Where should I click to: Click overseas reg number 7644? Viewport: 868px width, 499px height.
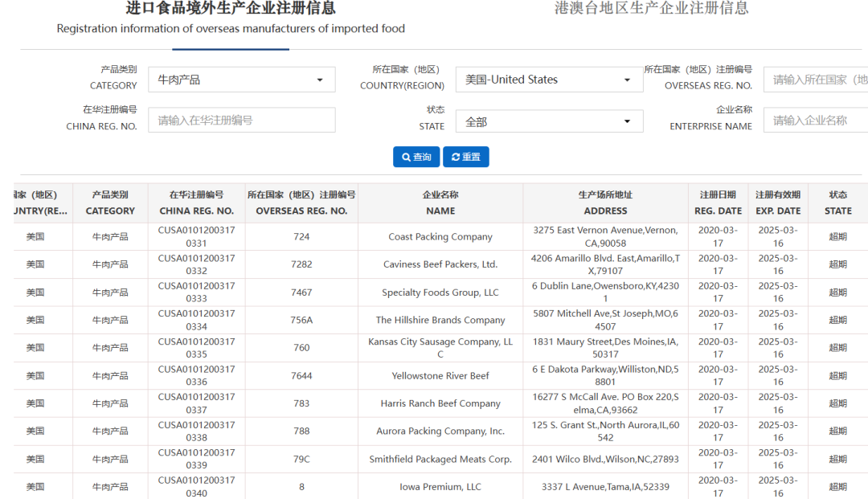point(301,376)
